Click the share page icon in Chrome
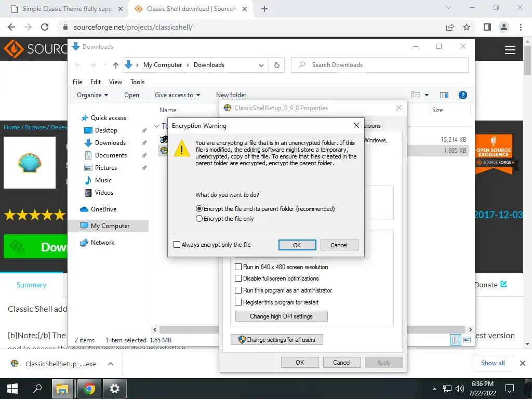The height and width of the screenshot is (399, 532). (450, 27)
